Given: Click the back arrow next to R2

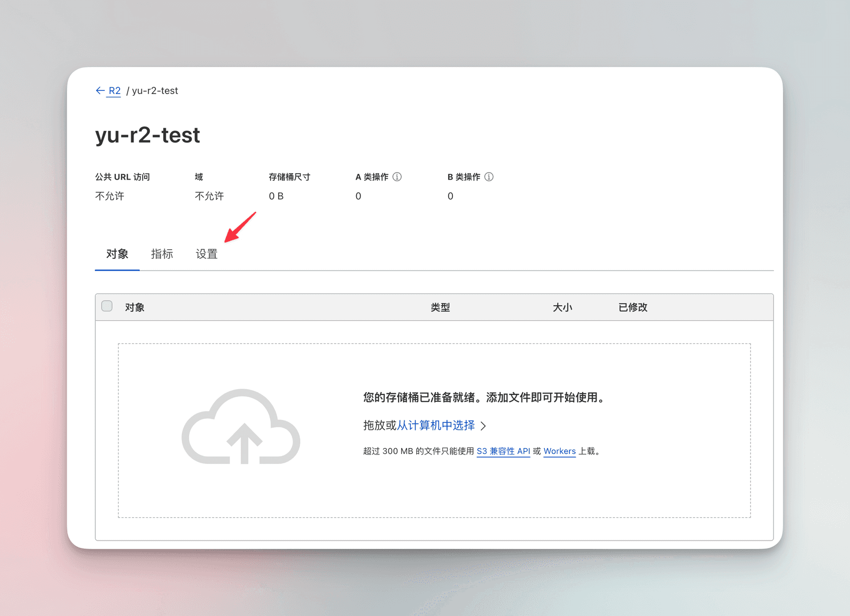Looking at the screenshot, I should point(100,91).
